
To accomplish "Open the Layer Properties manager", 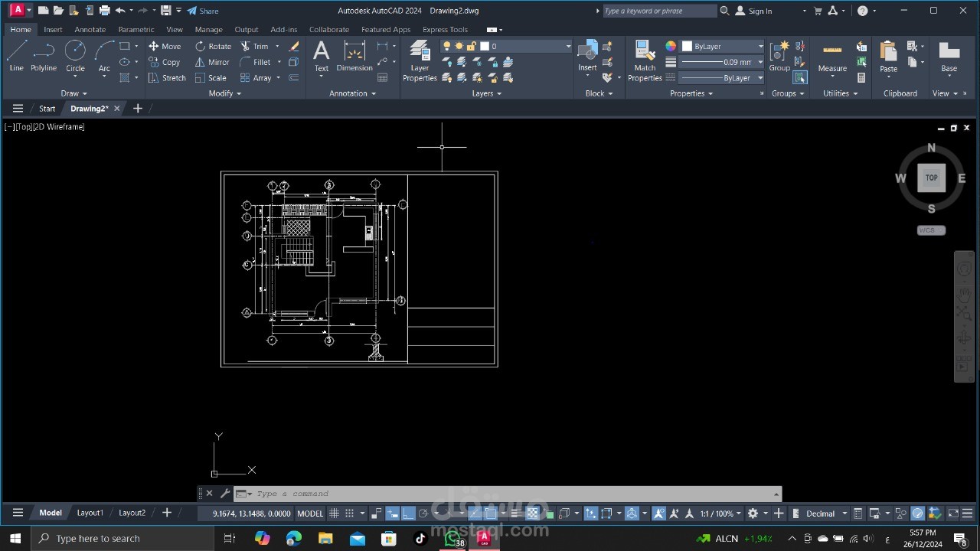I will [x=420, y=61].
